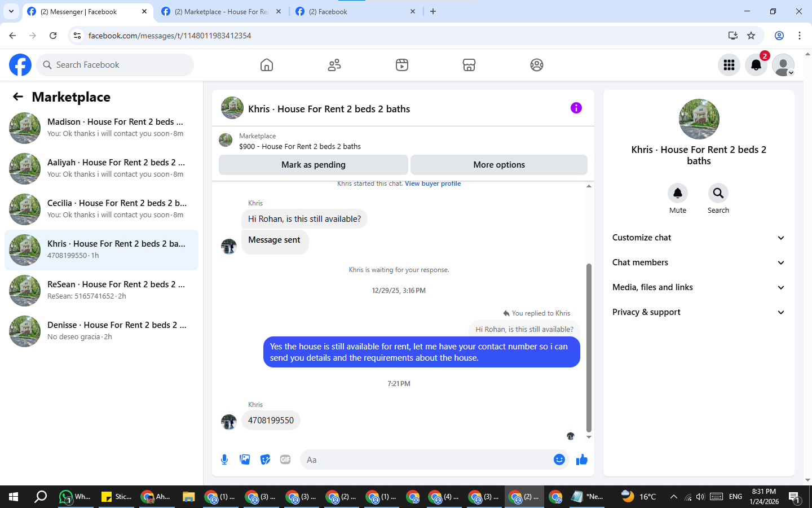Open Denisse's House For Rent conversation

tap(101, 331)
